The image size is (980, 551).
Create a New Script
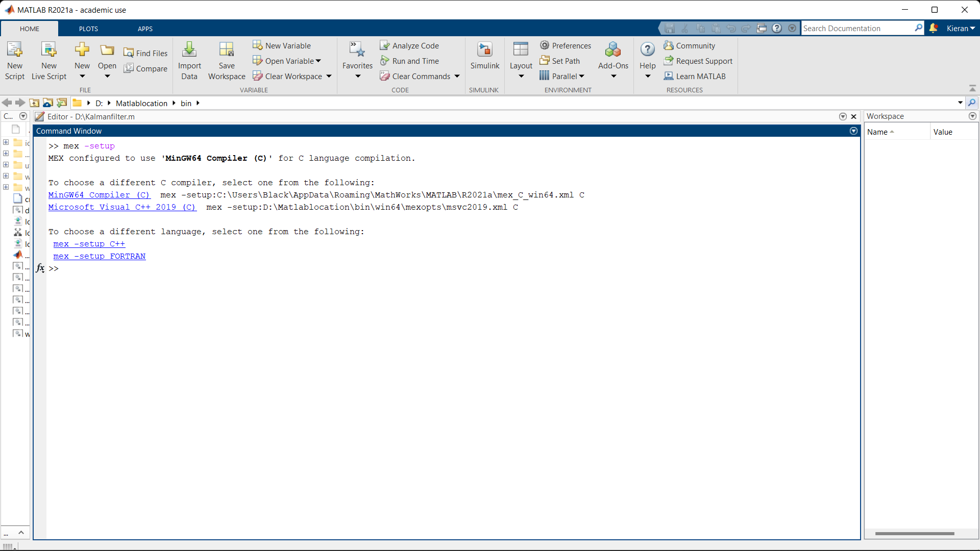[x=15, y=60]
